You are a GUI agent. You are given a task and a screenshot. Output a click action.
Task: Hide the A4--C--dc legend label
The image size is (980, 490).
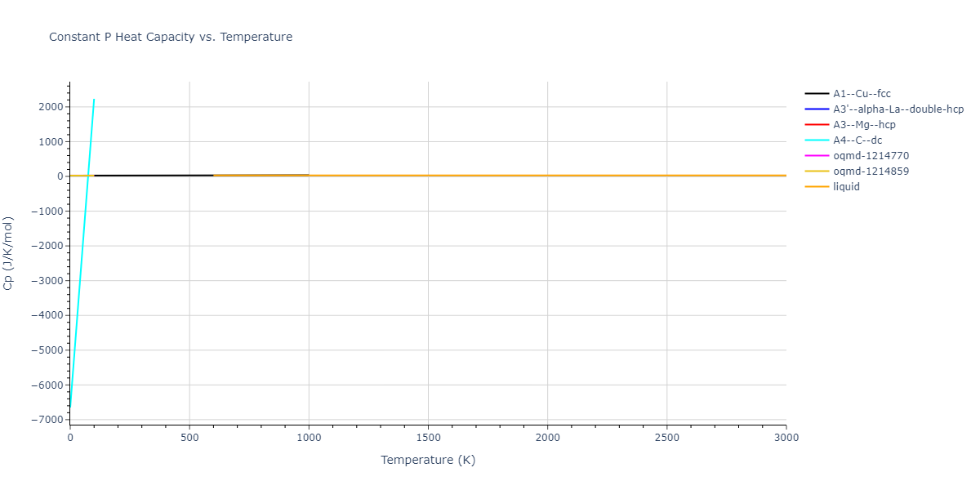pos(857,140)
